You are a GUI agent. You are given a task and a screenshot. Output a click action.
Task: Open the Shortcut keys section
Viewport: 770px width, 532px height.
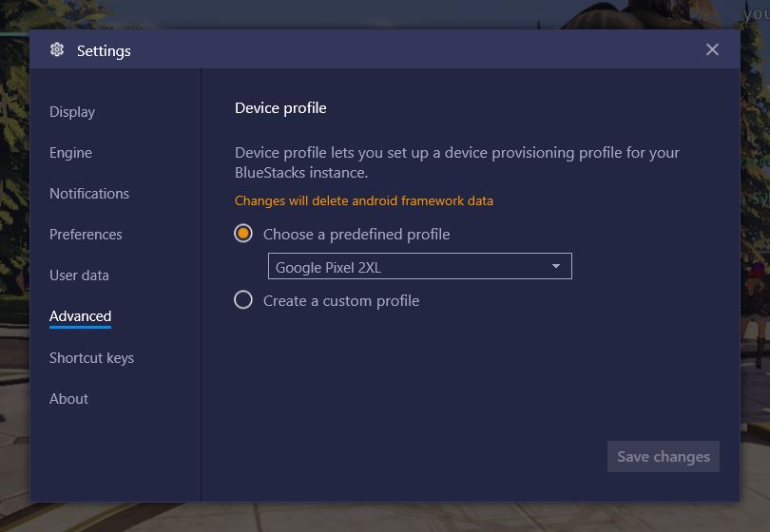tap(92, 358)
